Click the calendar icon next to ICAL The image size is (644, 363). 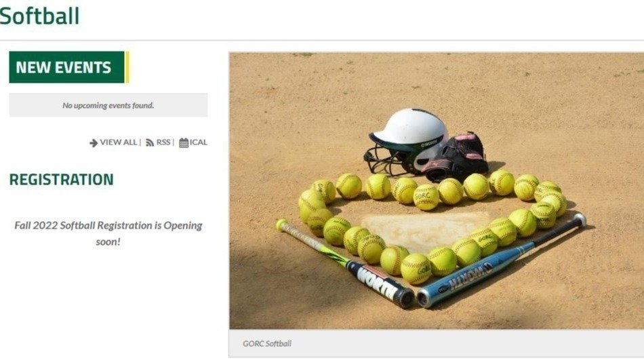184,142
